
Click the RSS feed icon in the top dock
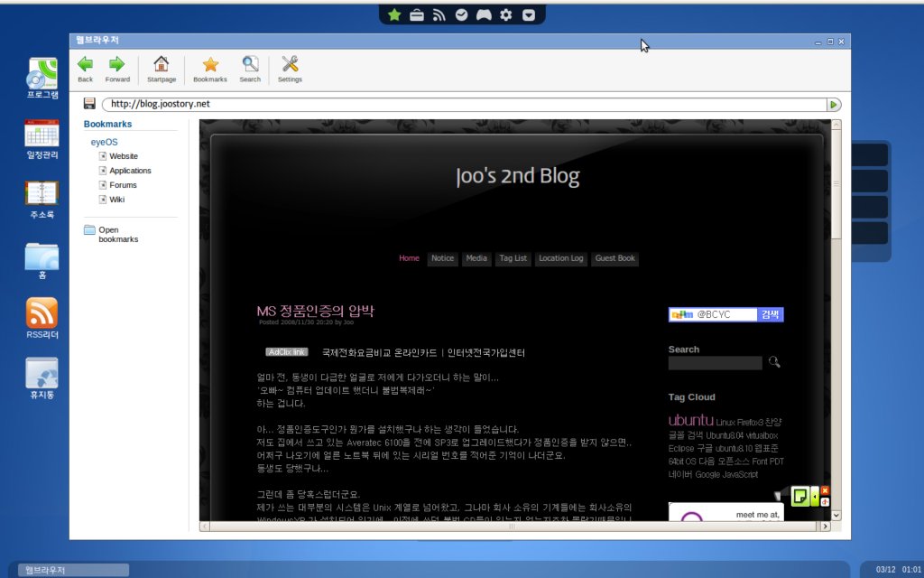tap(439, 15)
